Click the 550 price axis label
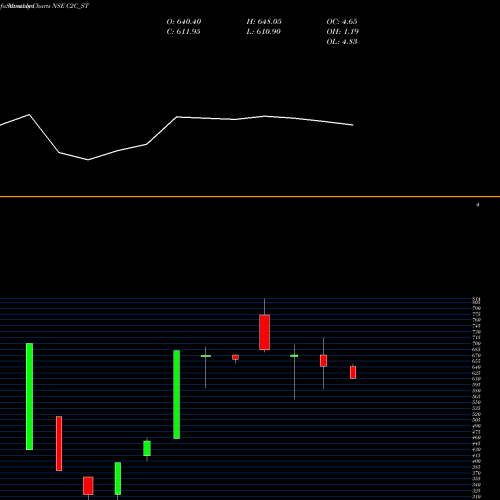This screenshot has width=500, height=500. (x=476, y=402)
